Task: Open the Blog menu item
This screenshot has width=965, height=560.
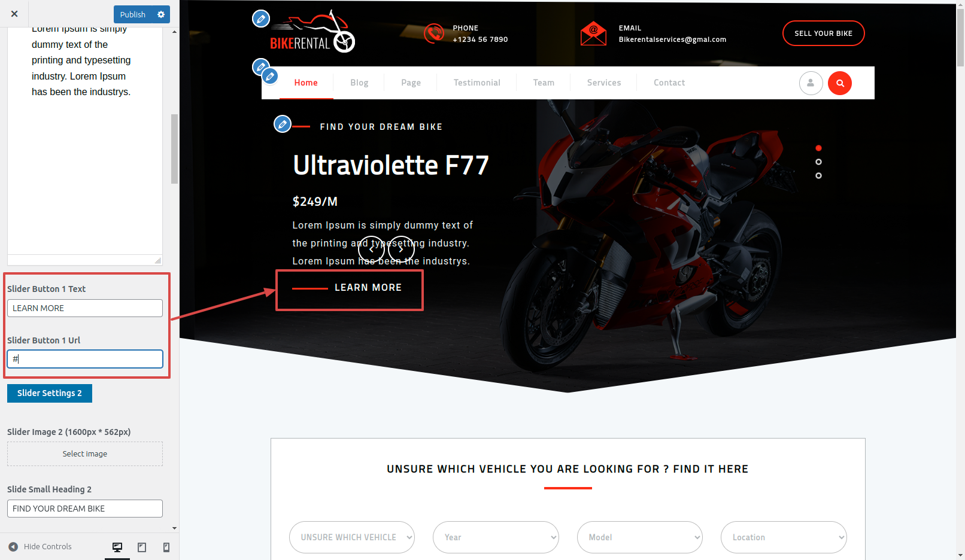Action: tap(359, 83)
